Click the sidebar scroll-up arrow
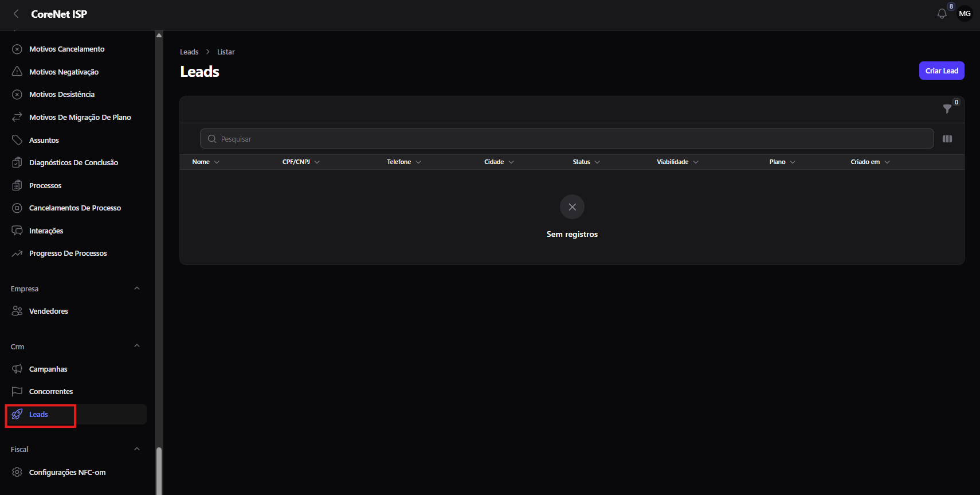980x495 pixels. [x=159, y=35]
